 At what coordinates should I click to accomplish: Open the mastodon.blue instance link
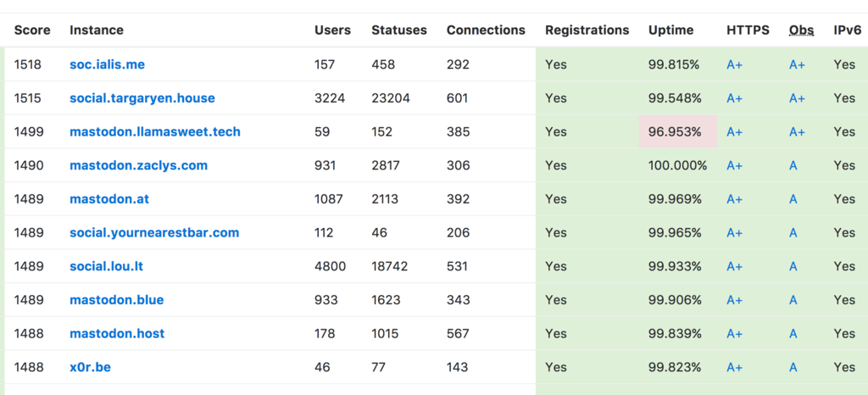[x=116, y=300]
